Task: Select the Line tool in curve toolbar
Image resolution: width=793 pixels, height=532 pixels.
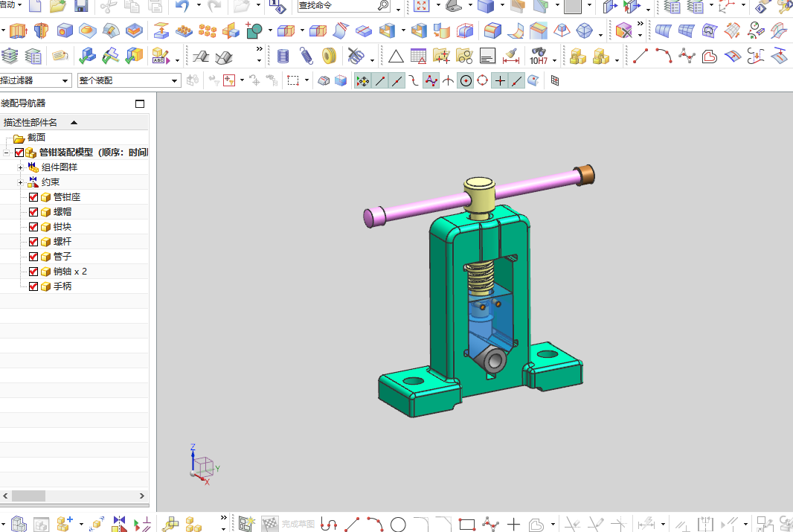Action: click(640, 56)
